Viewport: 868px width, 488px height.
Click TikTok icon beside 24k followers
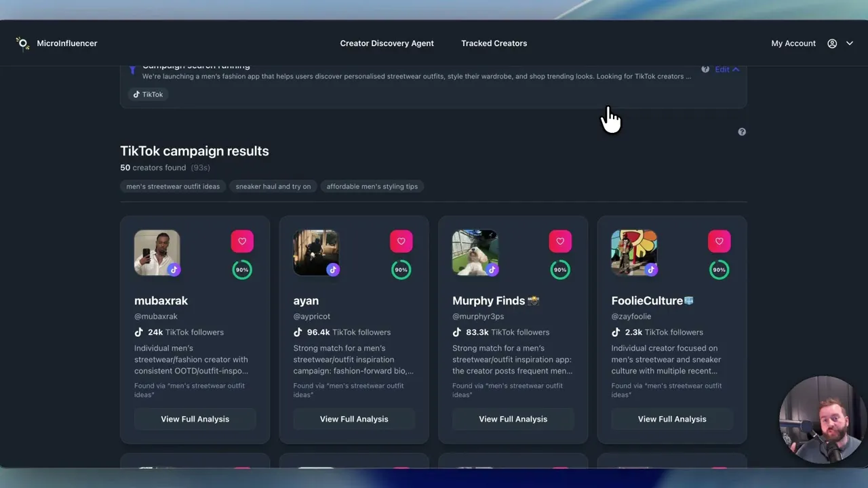pos(139,332)
